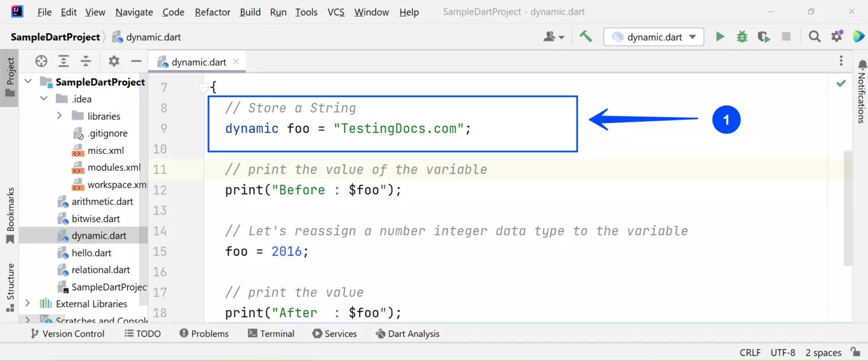This screenshot has height=361, width=868.
Task: Run the dynamic.dart configuration with the green play icon
Action: pos(720,36)
